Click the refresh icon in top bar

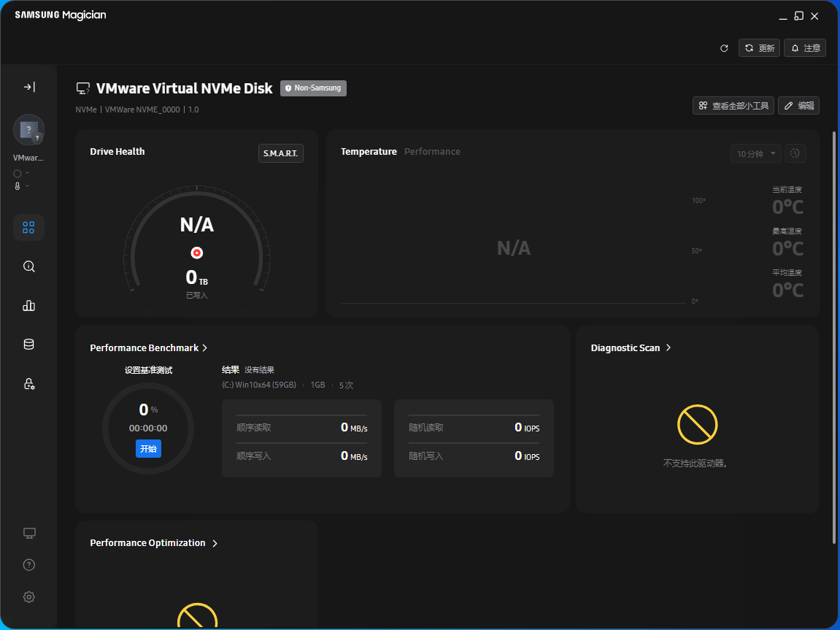click(x=724, y=48)
